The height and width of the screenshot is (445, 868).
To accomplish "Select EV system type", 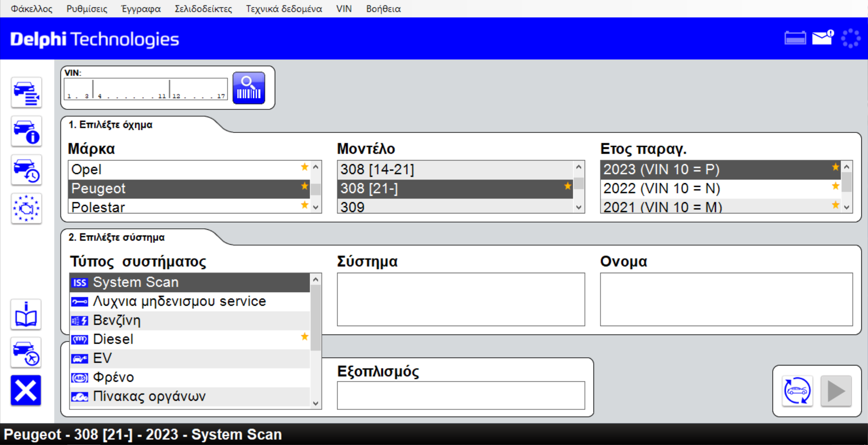I will point(190,358).
